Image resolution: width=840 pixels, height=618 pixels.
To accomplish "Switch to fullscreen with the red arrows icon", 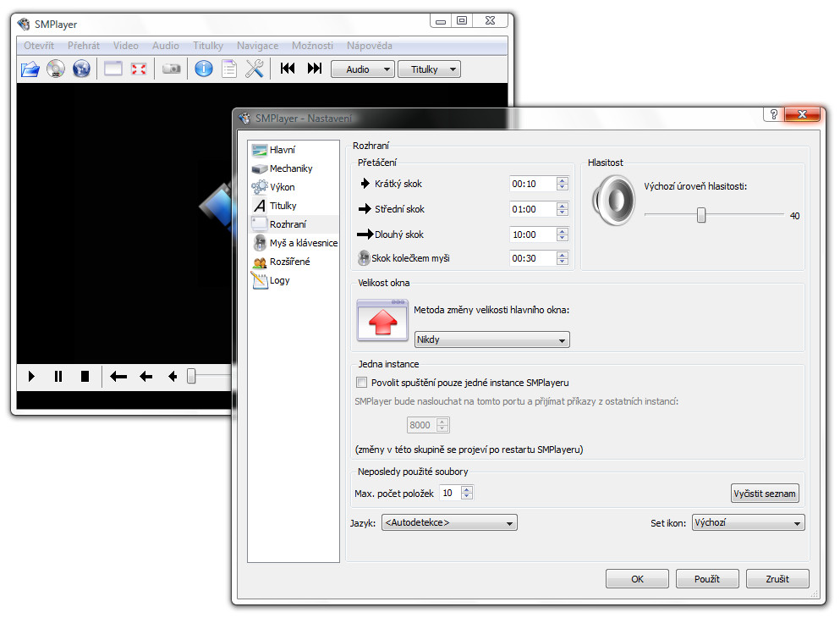I will tap(139, 69).
